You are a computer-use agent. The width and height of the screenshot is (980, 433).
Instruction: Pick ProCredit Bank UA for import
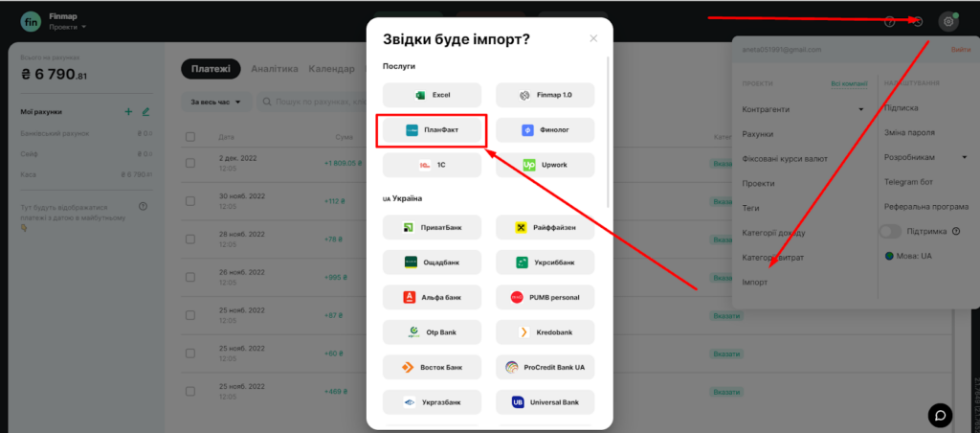coord(545,367)
